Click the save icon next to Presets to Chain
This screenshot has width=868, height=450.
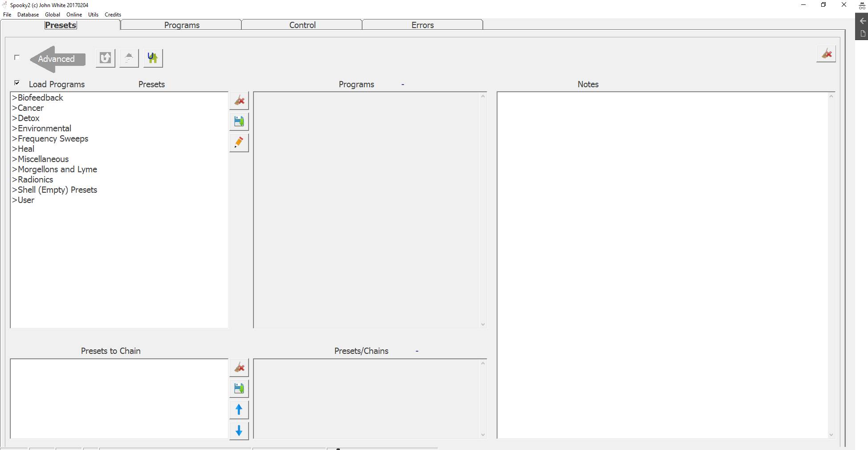[239, 388]
